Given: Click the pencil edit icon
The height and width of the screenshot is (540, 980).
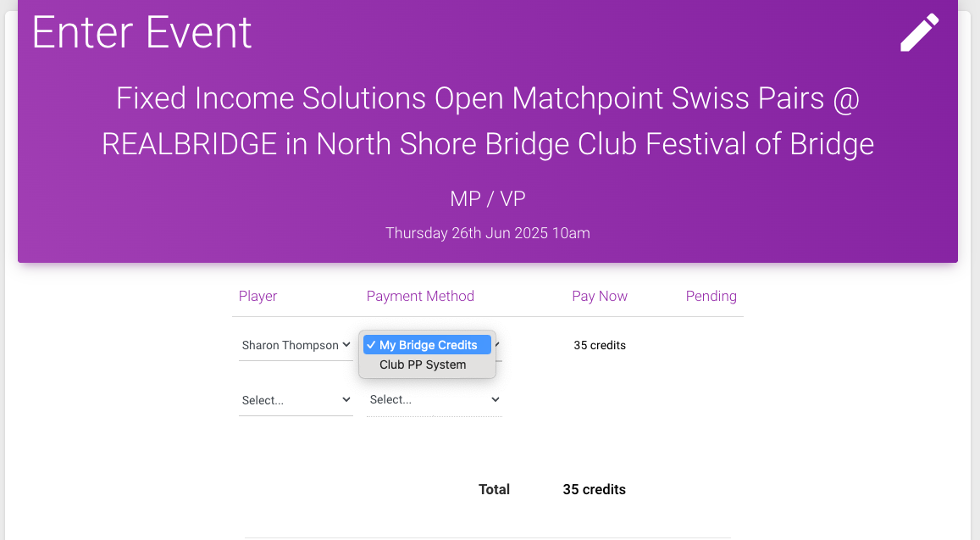Looking at the screenshot, I should [920, 33].
